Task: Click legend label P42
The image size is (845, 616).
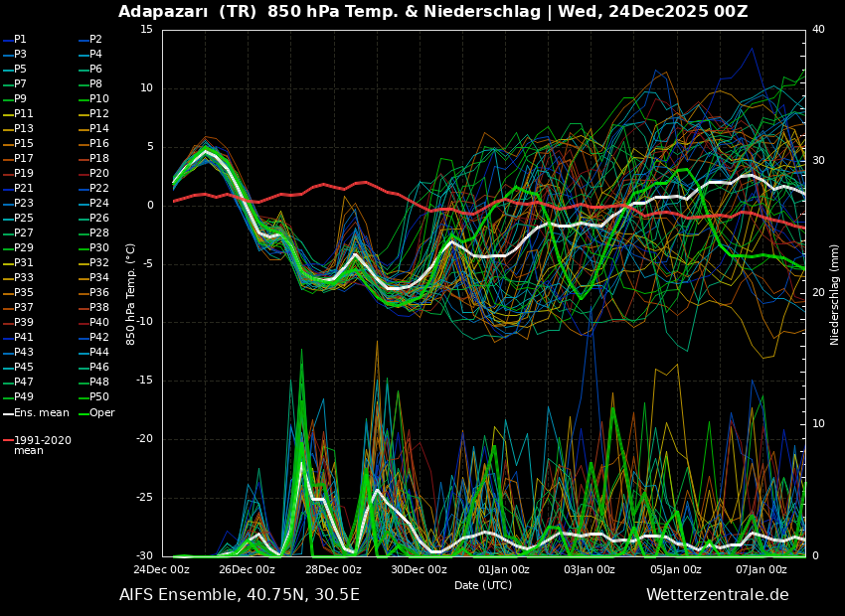Action: tap(93, 337)
